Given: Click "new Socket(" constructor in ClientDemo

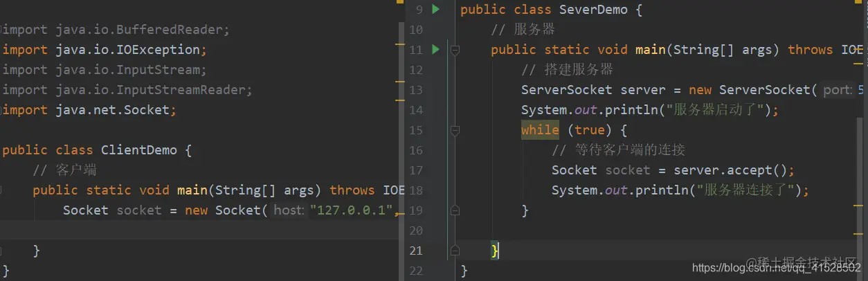Looking at the screenshot, I should pyautogui.click(x=226, y=210).
